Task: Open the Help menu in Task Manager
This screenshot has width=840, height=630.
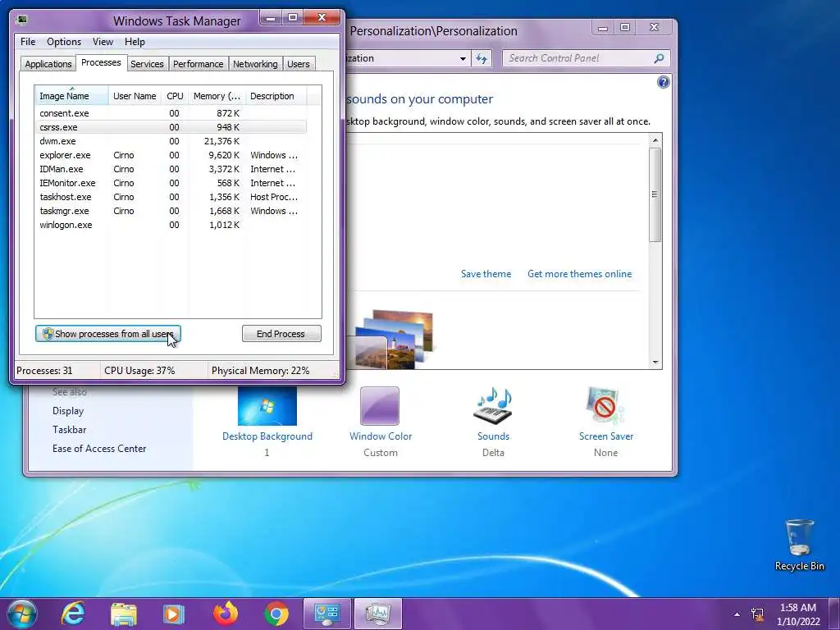Action: pyautogui.click(x=135, y=42)
